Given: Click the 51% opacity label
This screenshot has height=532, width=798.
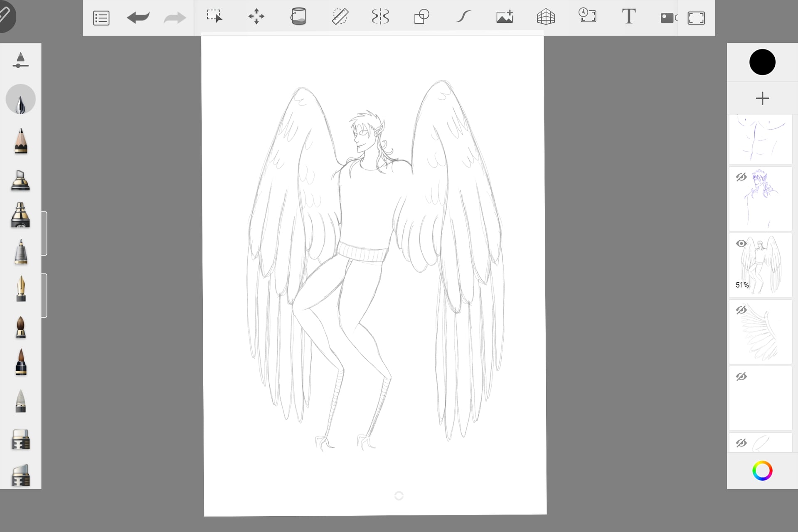Looking at the screenshot, I should coord(742,285).
